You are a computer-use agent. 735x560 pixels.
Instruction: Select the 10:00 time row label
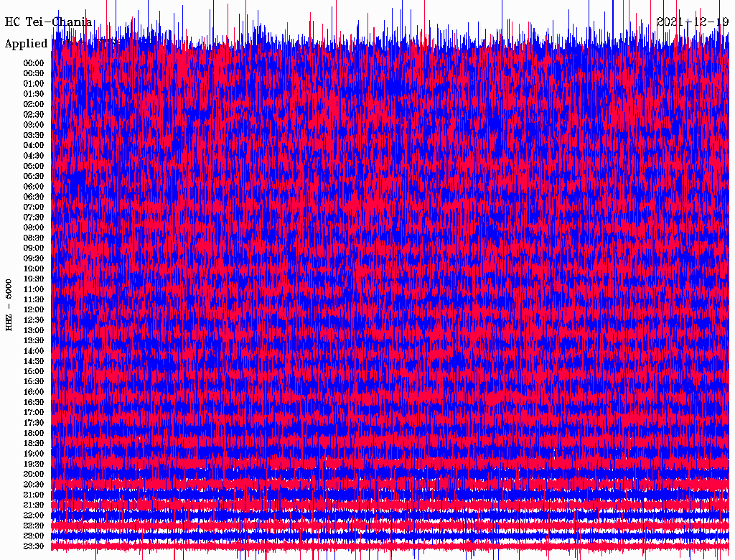point(34,269)
